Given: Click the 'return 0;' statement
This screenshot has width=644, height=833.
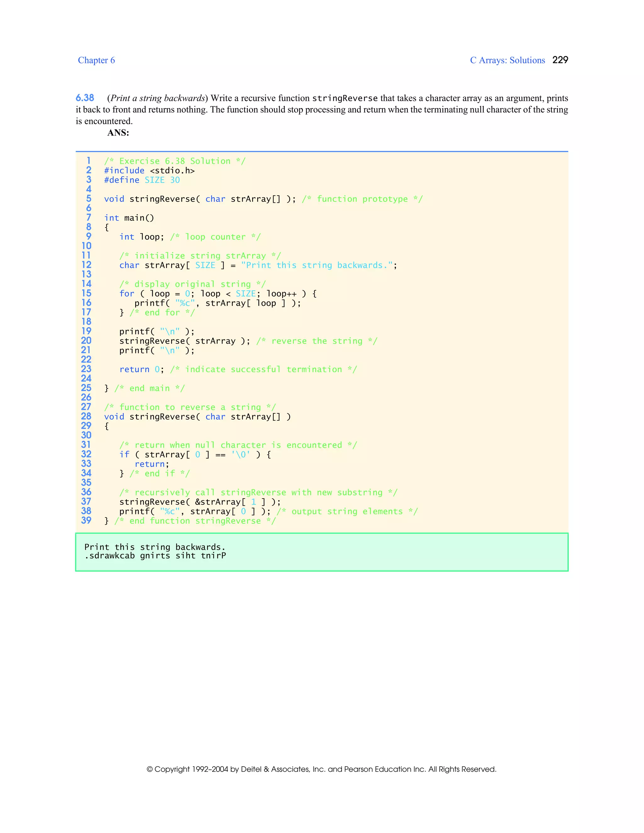Looking at the screenshot, I should [x=142, y=370].
